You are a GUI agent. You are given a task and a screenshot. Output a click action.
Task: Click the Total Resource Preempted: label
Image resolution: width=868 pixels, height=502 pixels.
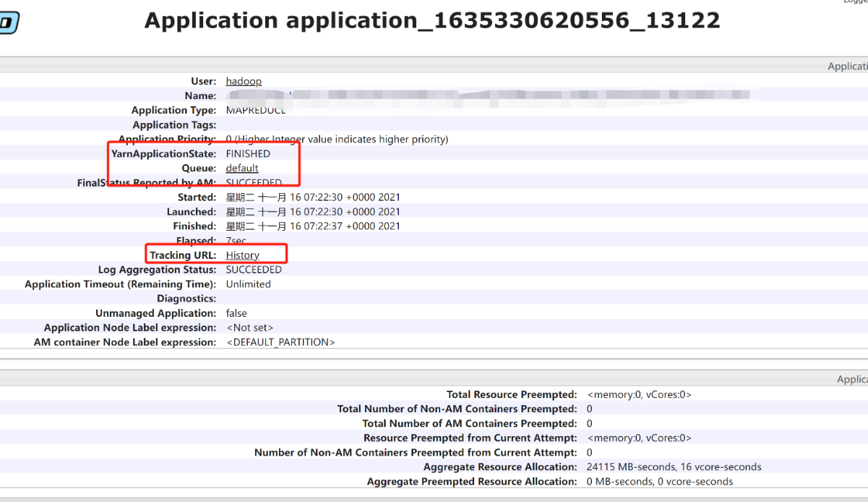click(512, 395)
